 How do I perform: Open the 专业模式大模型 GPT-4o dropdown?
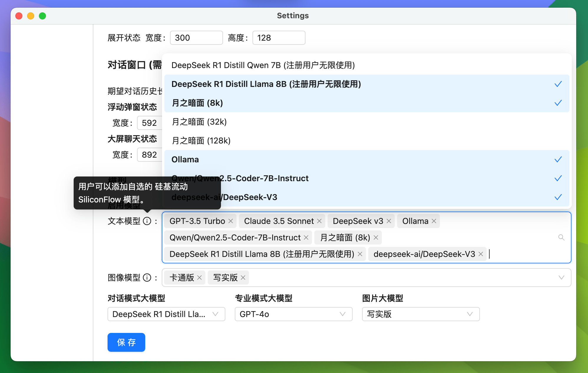pos(294,314)
